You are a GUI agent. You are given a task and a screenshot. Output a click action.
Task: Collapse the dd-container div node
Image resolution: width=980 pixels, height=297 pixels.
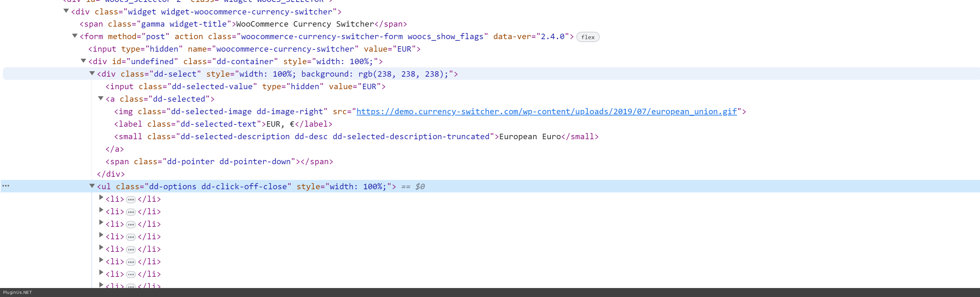83,61
